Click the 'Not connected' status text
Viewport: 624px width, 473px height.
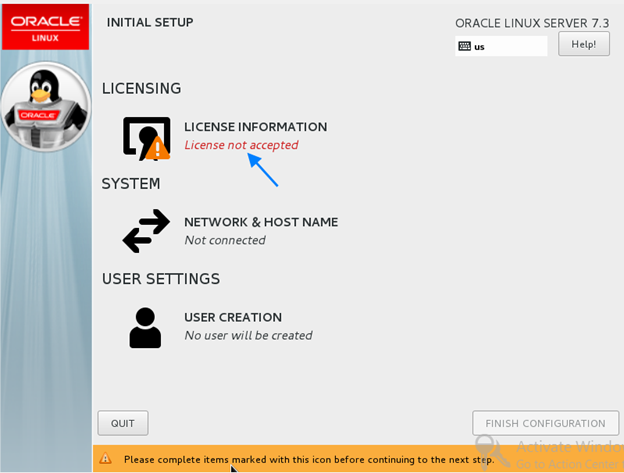(225, 240)
